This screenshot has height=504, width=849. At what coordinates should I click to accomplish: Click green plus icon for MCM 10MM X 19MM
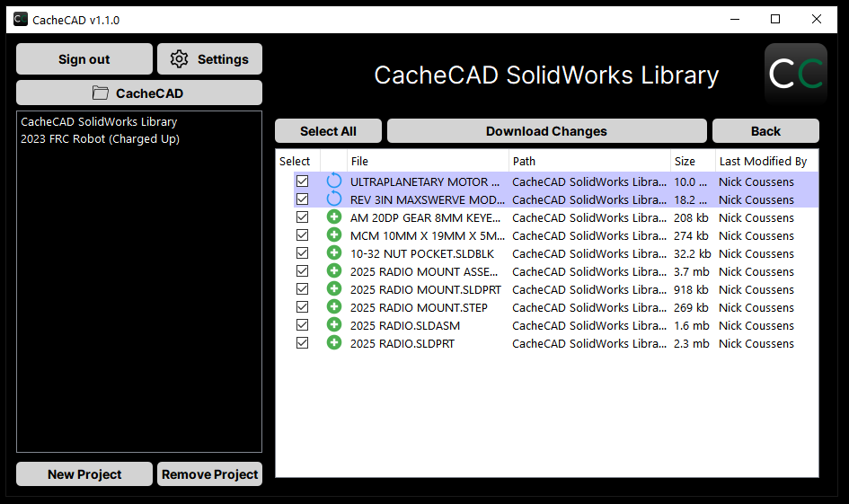coord(334,235)
